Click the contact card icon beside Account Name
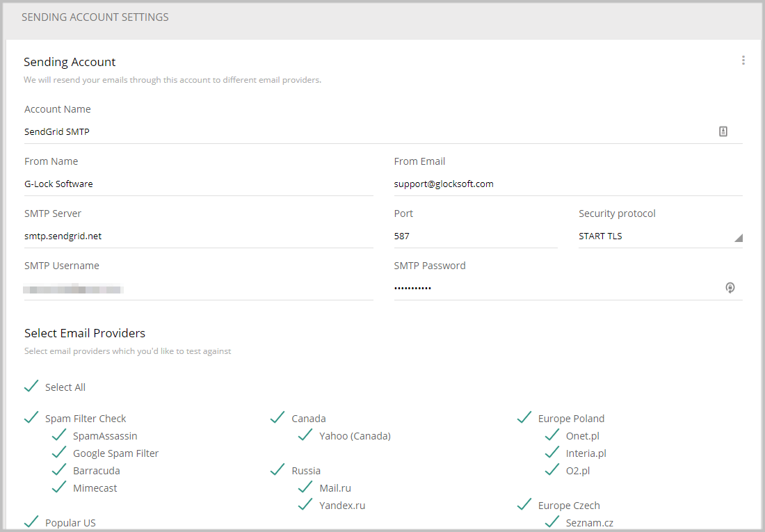This screenshot has width=765, height=532. pos(723,131)
